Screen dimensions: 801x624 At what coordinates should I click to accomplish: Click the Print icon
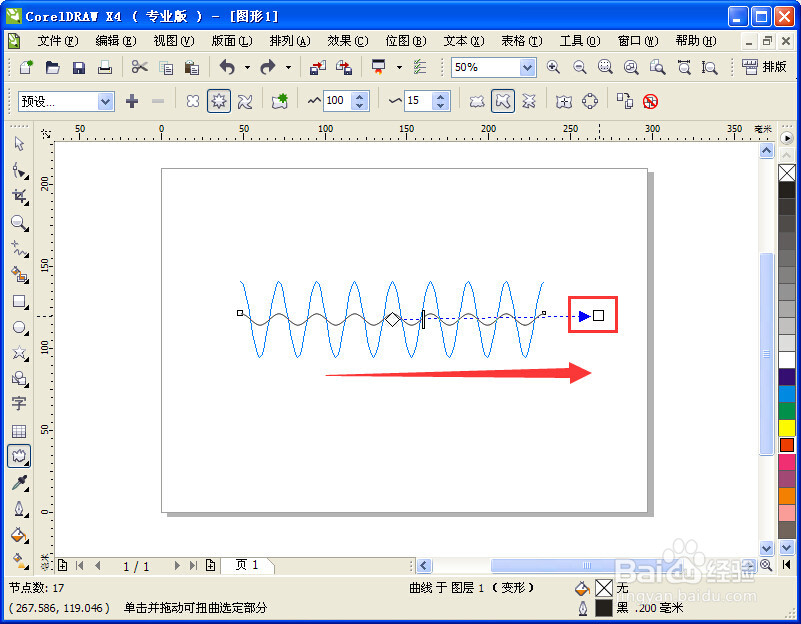[105, 67]
